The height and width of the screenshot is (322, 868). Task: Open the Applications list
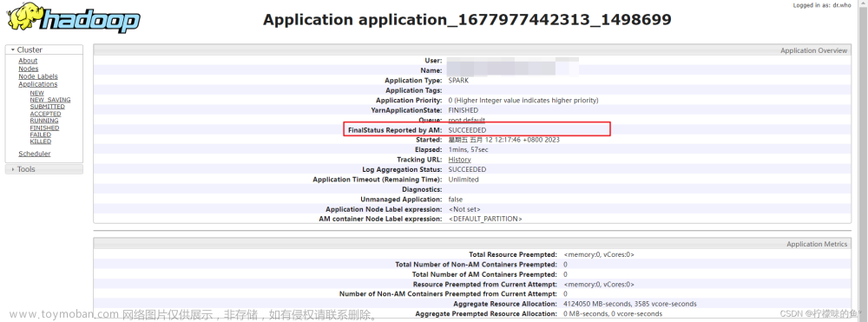pyautogui.click(x=37, y=84)
